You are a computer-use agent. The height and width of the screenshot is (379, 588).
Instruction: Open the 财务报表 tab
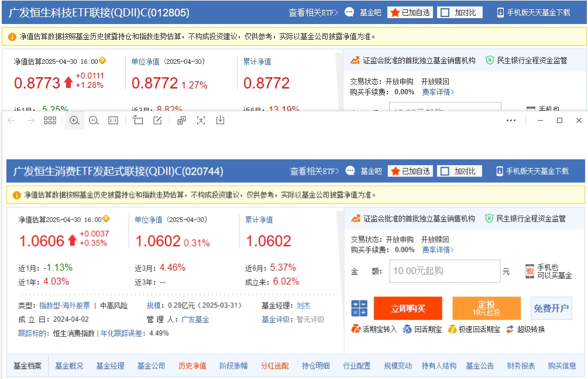coord(521,366)
